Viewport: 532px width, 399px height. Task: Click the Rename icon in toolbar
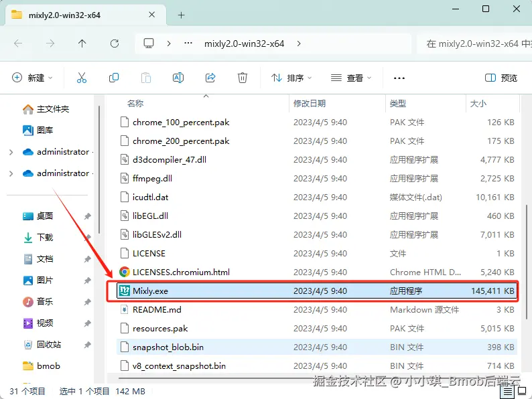[178, 78]
